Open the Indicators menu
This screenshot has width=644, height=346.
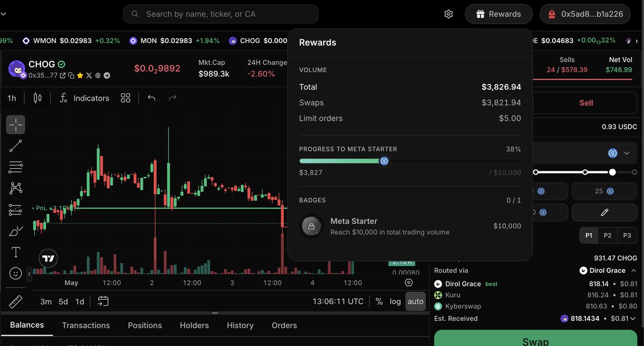pos(84,98)
